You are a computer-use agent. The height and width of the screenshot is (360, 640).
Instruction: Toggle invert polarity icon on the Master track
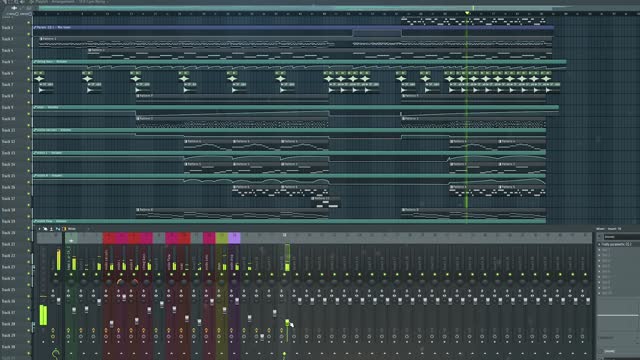(53, 291)
